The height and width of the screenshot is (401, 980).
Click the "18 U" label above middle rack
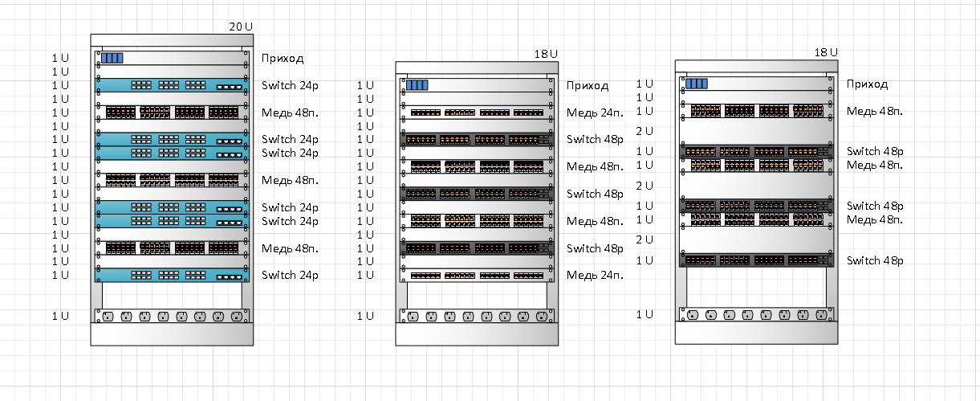pyautogui.click(x=546, y=54)
